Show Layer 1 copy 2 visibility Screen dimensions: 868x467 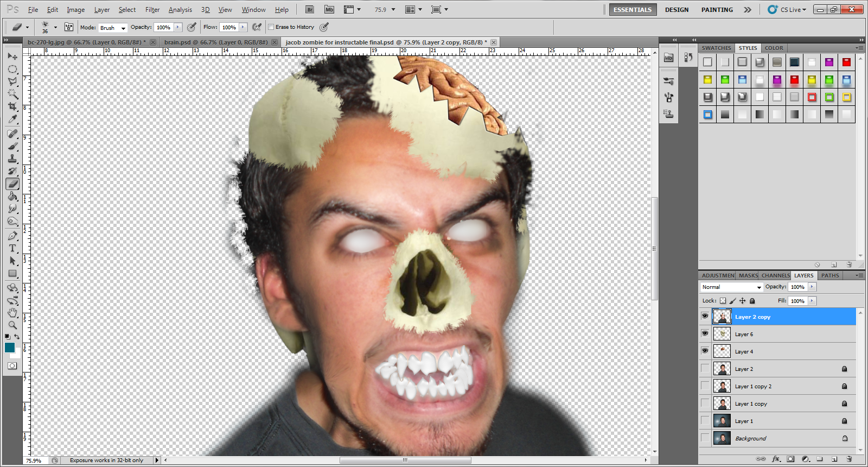705,386
